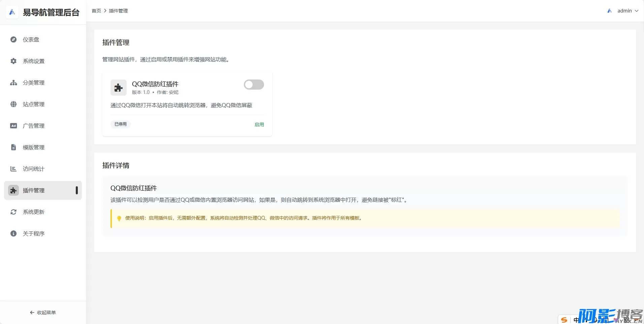Open the 插件管理 menu item
The height and width of the screenshot is (324, 644).
click(34, 190)
